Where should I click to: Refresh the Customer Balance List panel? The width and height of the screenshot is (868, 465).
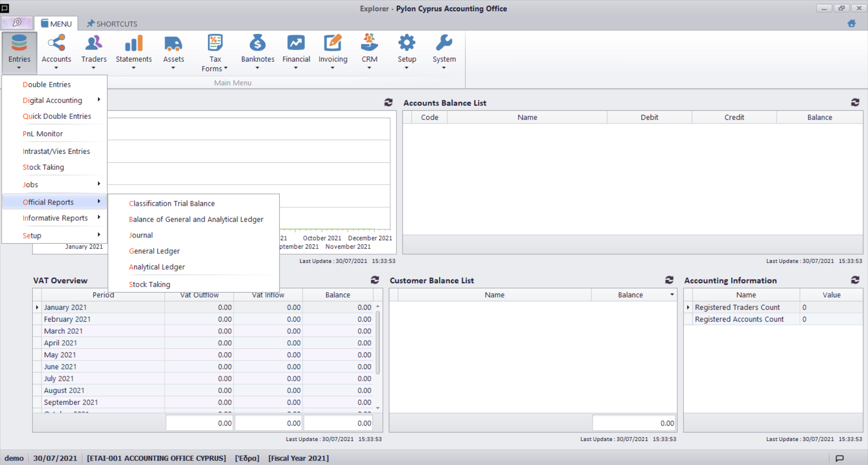point(669,280)
